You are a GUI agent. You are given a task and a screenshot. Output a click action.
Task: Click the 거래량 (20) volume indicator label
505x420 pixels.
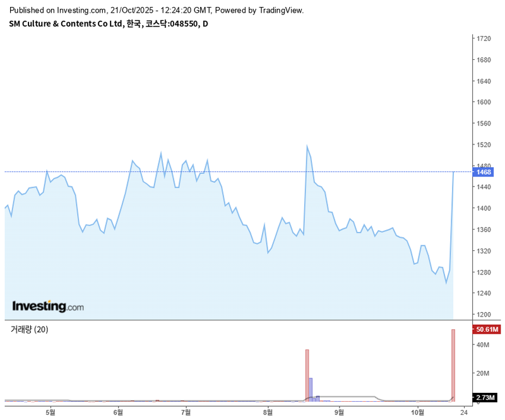pyautogui.click(x=29, y=330)
